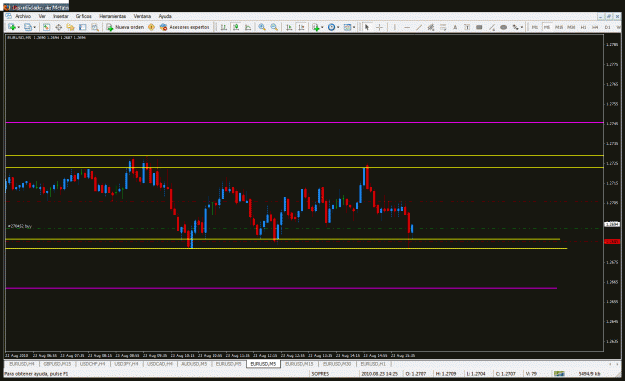Toggle the Asesores expertos button
Viewport: 625px width, 381px height.
[x=185, y=27]
